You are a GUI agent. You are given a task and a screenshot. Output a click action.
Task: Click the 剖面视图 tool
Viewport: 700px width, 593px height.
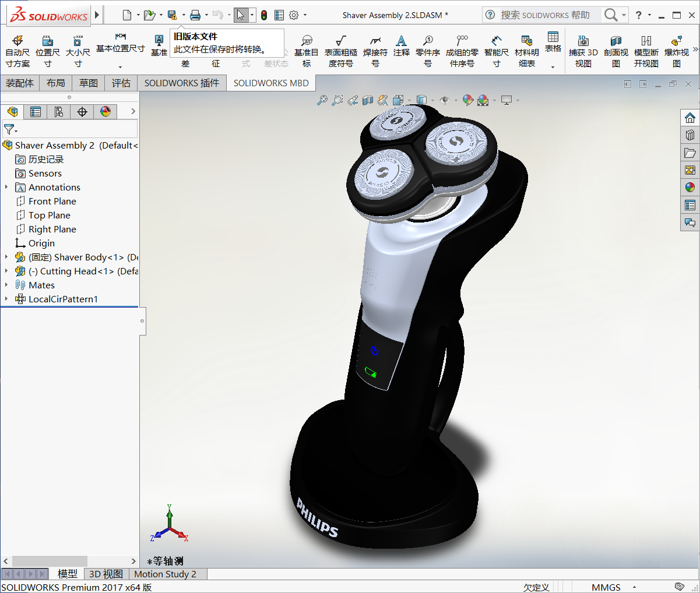tap(616, 51)
